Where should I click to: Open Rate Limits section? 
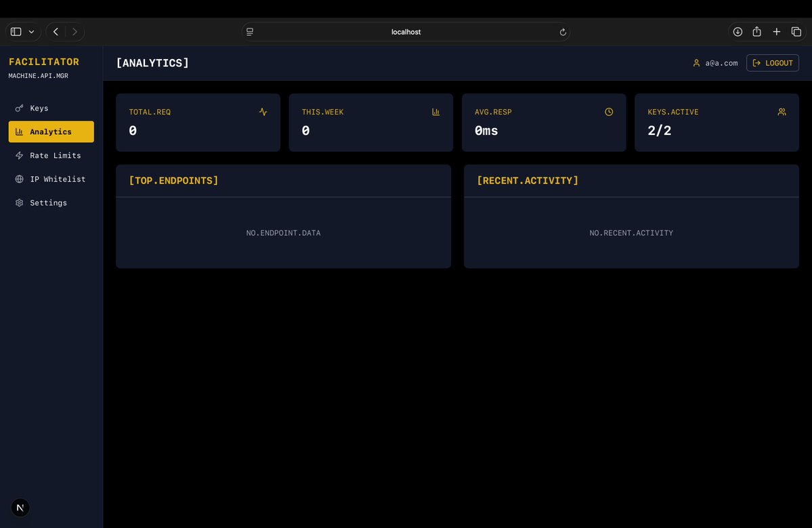pyautogui.click(x=55, y=155)
